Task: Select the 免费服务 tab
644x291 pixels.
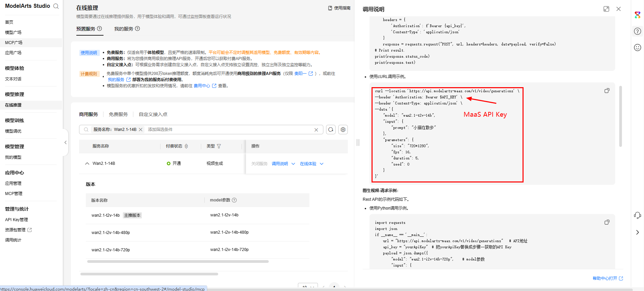Action: (118, 115)
